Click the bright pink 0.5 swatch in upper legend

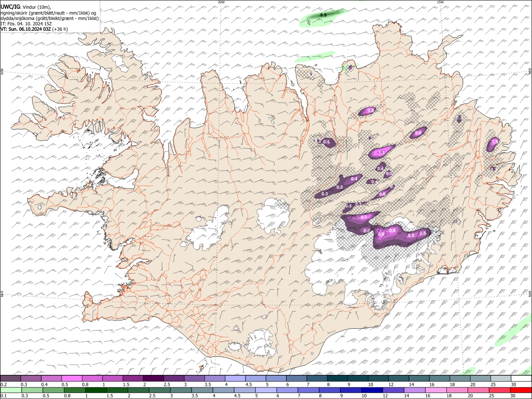71,379
